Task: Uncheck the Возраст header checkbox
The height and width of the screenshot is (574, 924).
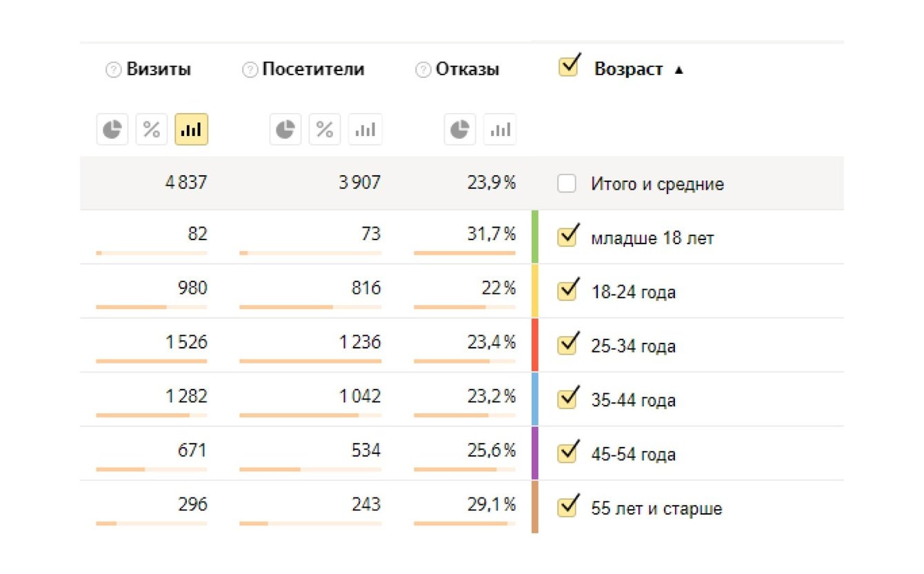Action: [x=568, y=67]
